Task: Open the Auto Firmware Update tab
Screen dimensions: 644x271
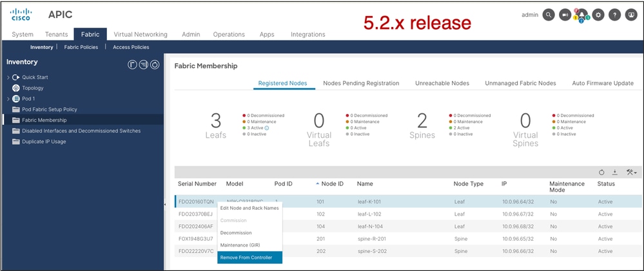Action: click(603, 83)
